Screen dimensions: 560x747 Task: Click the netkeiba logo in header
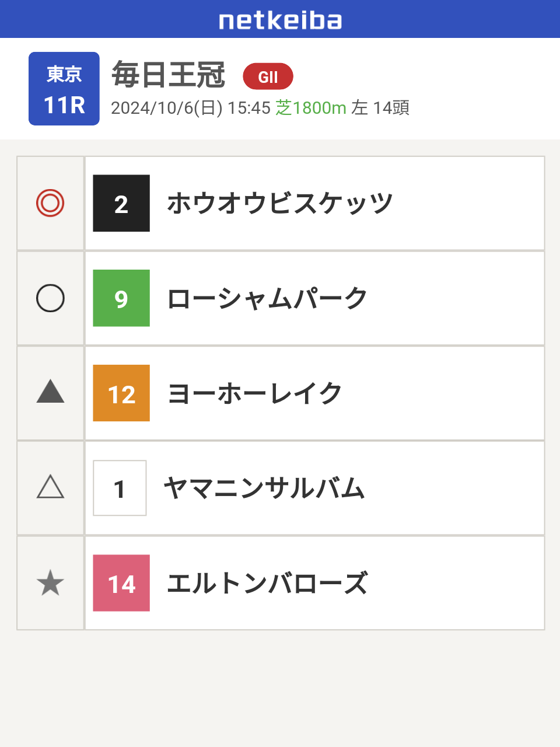click(x=280, y=20)
